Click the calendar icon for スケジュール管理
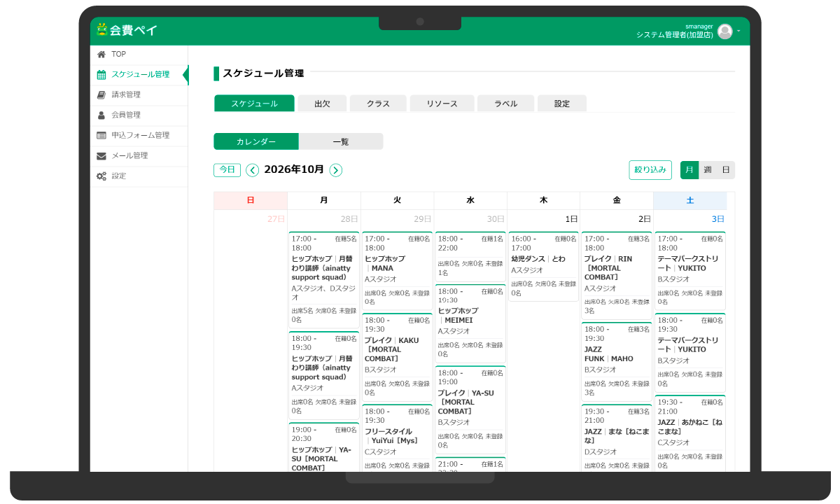 [x=101, y=74]
